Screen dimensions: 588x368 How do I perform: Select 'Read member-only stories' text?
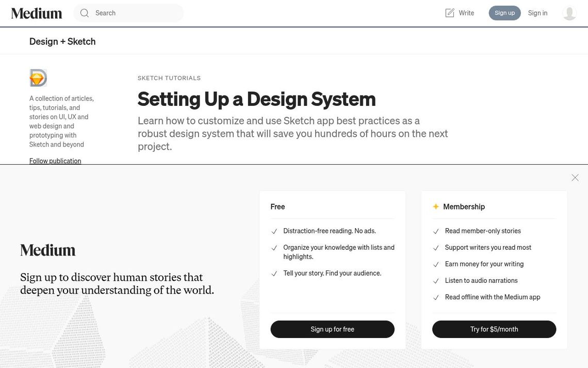(x=483, y=231)
